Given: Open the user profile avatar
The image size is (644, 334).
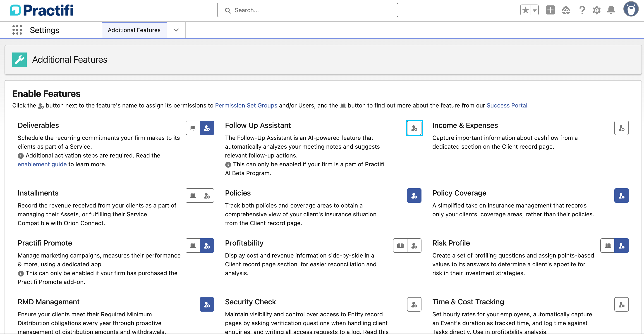Looking at the screenshot, I should [631, 9].
